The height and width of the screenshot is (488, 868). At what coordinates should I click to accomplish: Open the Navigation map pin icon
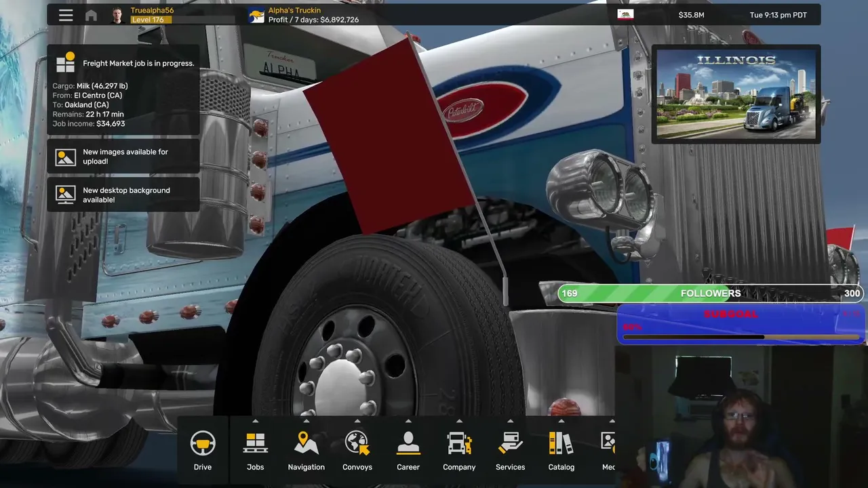tap(307, 443)
